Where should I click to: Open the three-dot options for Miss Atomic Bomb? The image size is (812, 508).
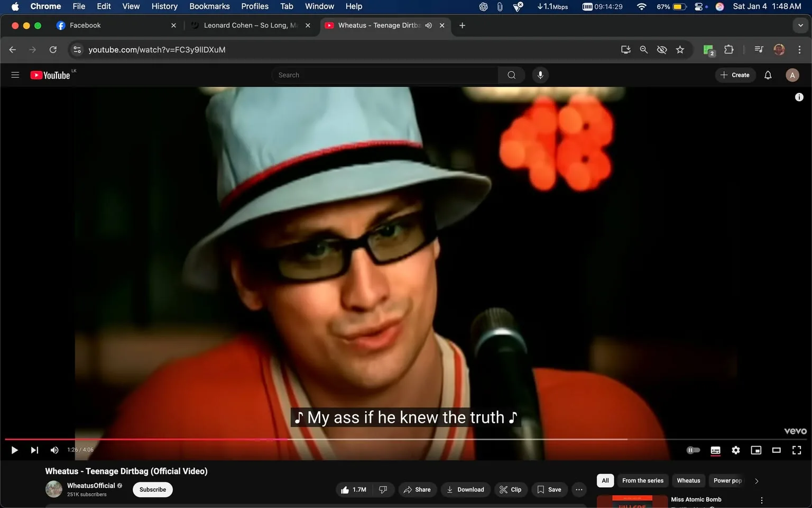(761, 499)
